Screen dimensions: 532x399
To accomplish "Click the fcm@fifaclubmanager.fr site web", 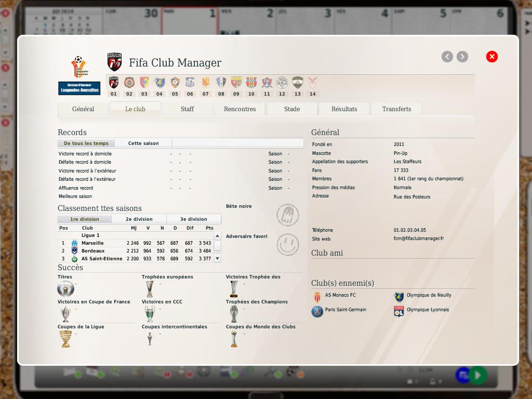I will pos(419,238).
